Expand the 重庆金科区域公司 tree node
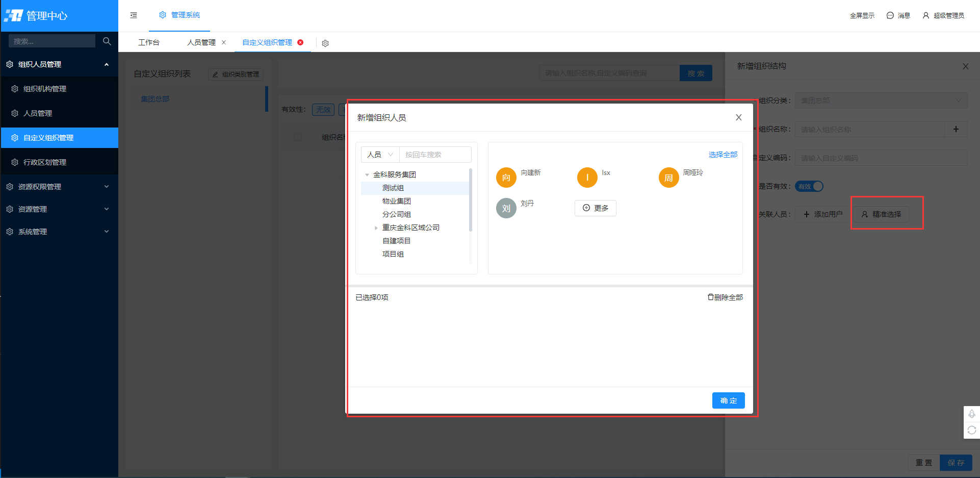 (376, 228)
